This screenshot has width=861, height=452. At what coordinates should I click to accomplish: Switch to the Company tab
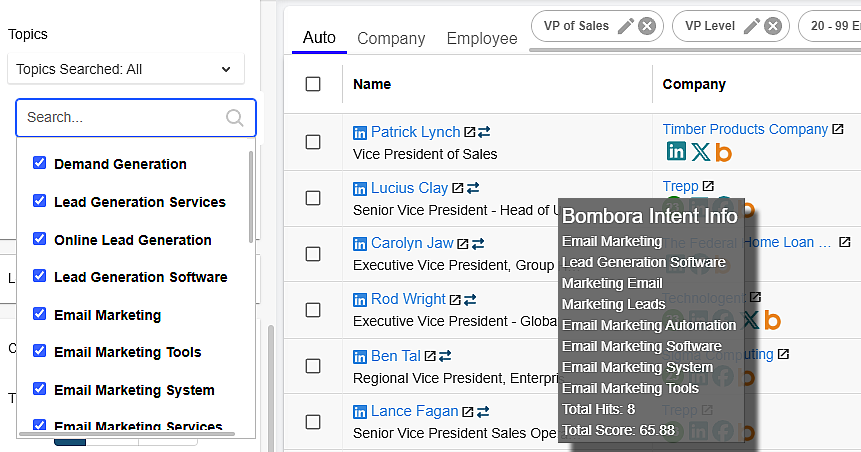pos(391,38)
